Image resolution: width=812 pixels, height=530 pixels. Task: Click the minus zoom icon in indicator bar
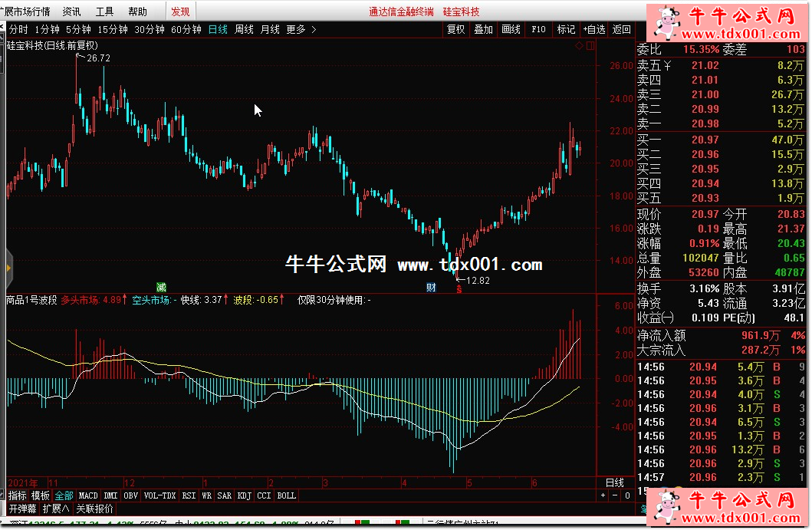pyautogui.click(x=613, y=496)
